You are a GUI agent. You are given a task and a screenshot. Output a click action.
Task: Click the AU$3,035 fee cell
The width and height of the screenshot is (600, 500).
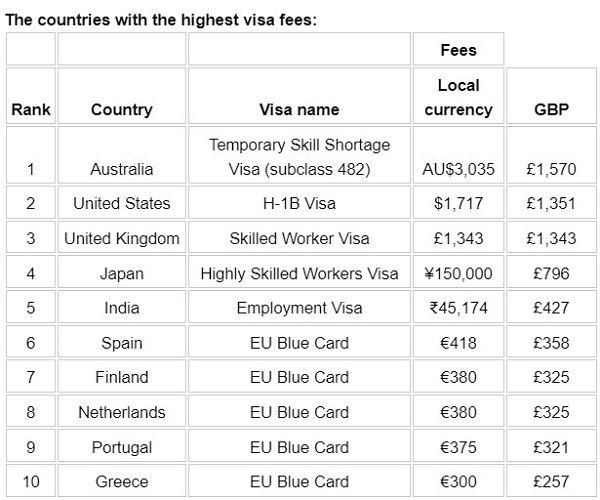point(458,169)
